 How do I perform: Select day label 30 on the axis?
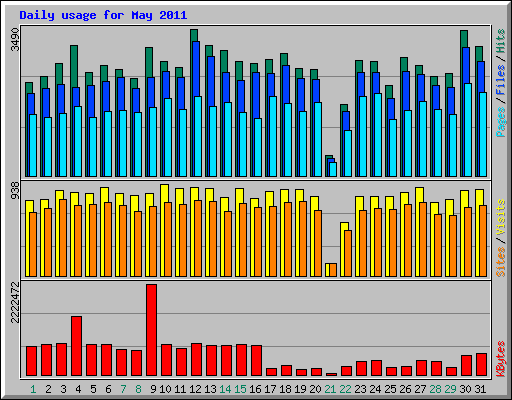click(465, 389)
